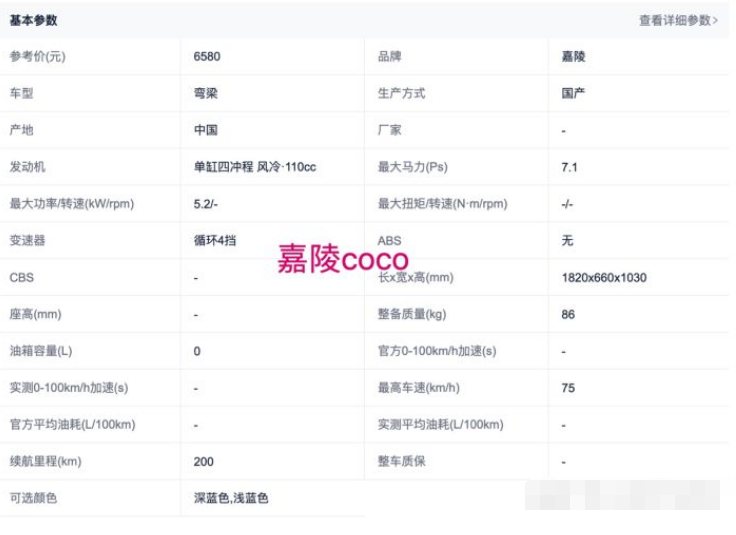The height and width of the screenshot is (535, 736).
Task: Click the 最大扭矩/转速(N·m/rpm) label
Action: pos(443,204)
